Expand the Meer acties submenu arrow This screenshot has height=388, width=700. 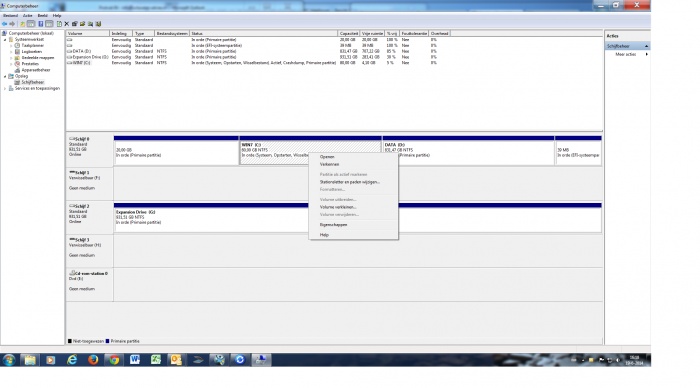coord(646,54)
